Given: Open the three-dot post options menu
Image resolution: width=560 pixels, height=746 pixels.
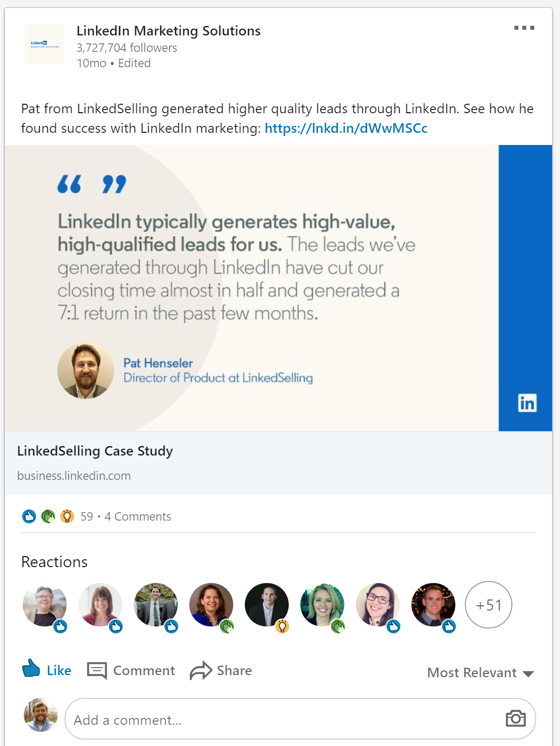Looking at the screenshot, I should pos(524,28).
